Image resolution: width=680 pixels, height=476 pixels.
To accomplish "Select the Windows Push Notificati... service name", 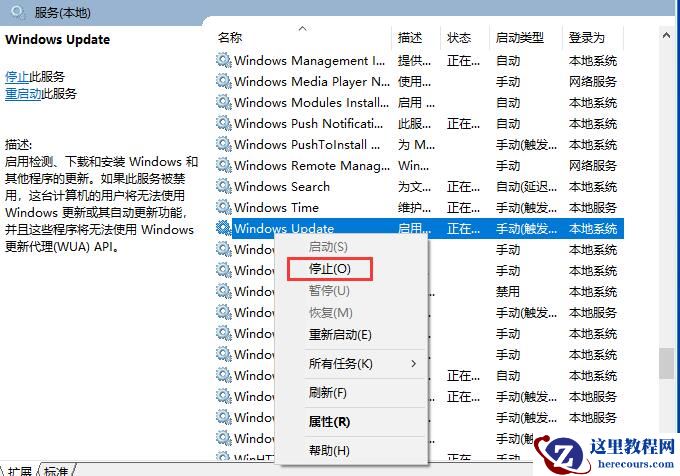I will 309,124.
